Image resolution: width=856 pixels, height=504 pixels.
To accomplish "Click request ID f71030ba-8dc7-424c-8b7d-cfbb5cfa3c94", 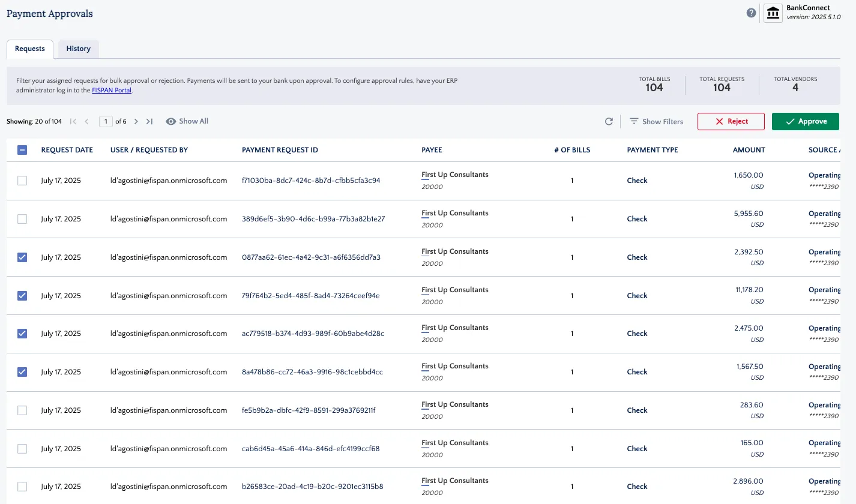I will point(311,181).
